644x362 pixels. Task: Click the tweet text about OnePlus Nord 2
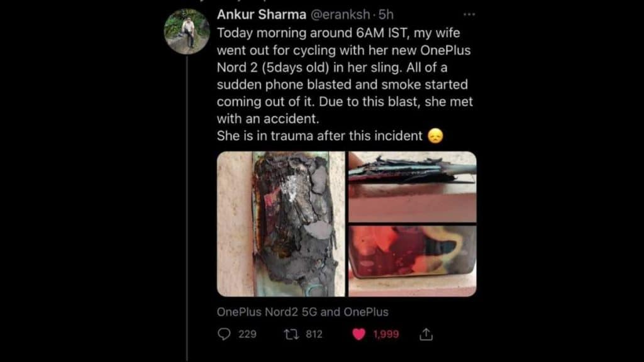pos(345,84)
